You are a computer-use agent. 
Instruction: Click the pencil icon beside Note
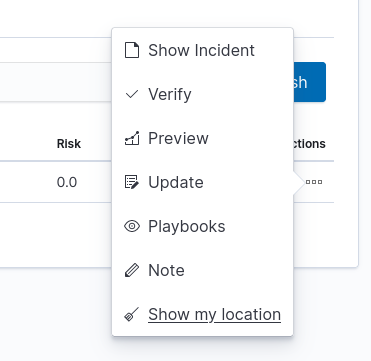coord(132,270)
